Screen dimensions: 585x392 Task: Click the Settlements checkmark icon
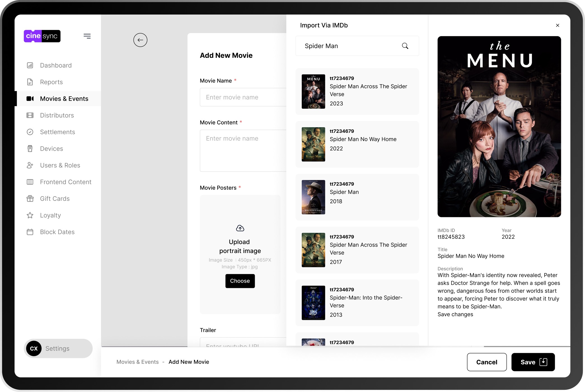[30, 132]
